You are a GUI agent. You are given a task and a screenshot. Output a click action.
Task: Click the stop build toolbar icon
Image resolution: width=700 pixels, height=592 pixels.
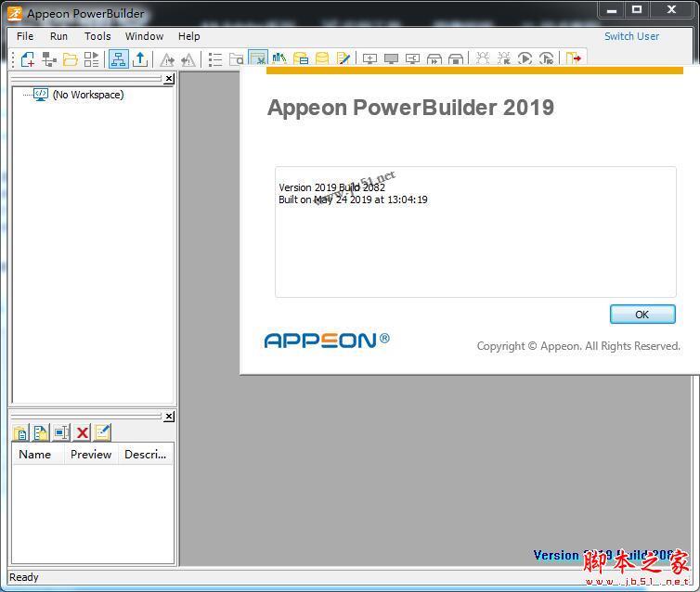click(455, 58)
